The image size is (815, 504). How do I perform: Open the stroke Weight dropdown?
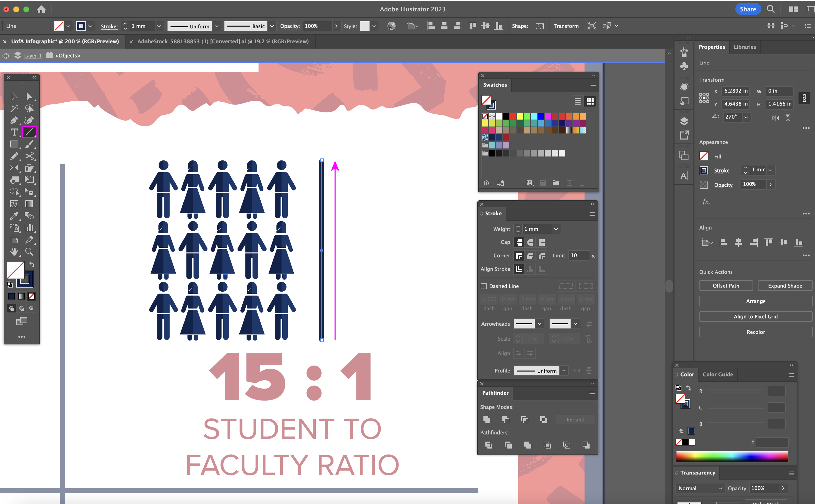tap(556, 229)
